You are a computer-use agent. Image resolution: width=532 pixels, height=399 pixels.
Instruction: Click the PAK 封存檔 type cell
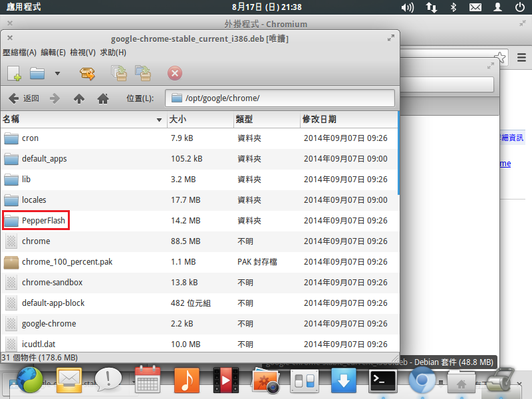tap(257, 262)
